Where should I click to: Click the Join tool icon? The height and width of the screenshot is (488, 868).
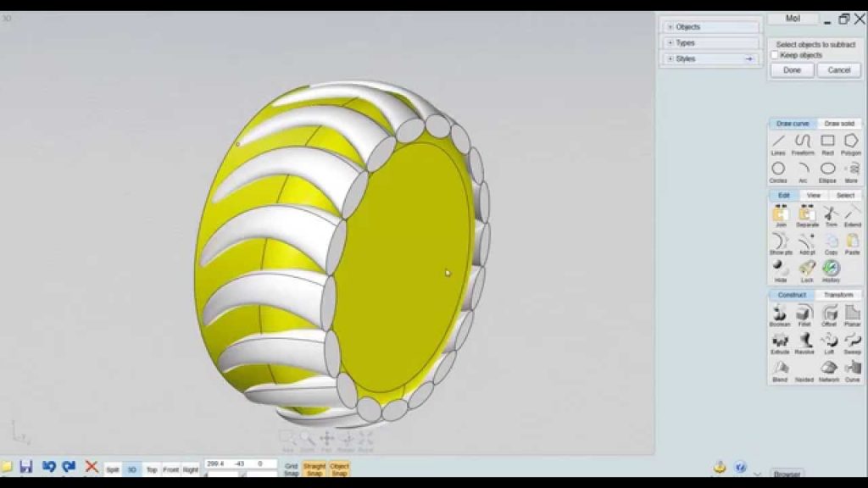coord(780,215)
